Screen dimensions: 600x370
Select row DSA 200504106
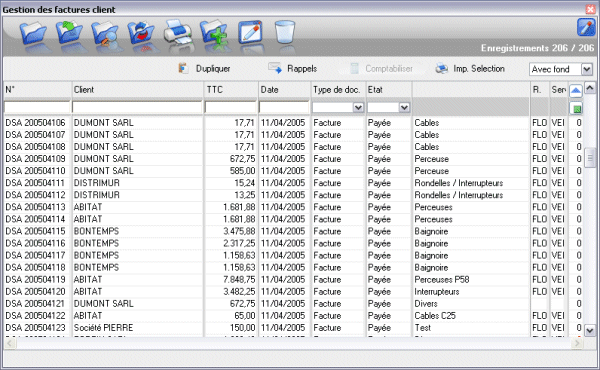(x=293, y=123)
